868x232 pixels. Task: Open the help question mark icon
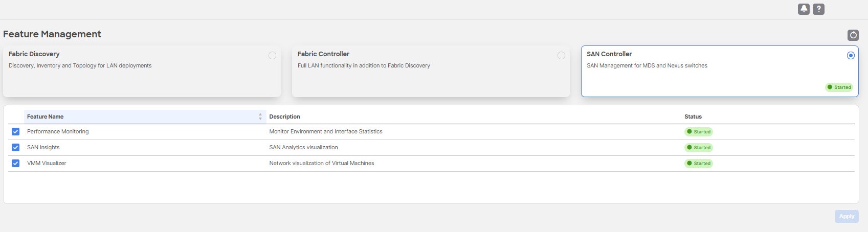click(818, 9)
